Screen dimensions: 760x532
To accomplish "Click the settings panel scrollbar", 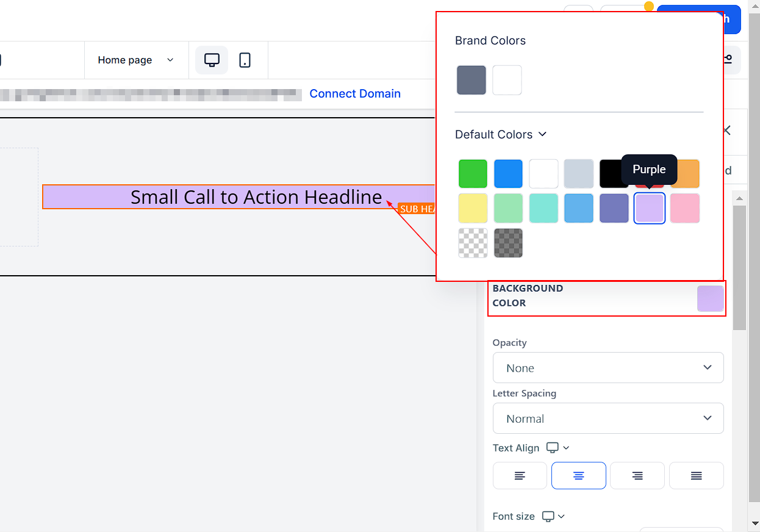I will [x=739, y=268].
